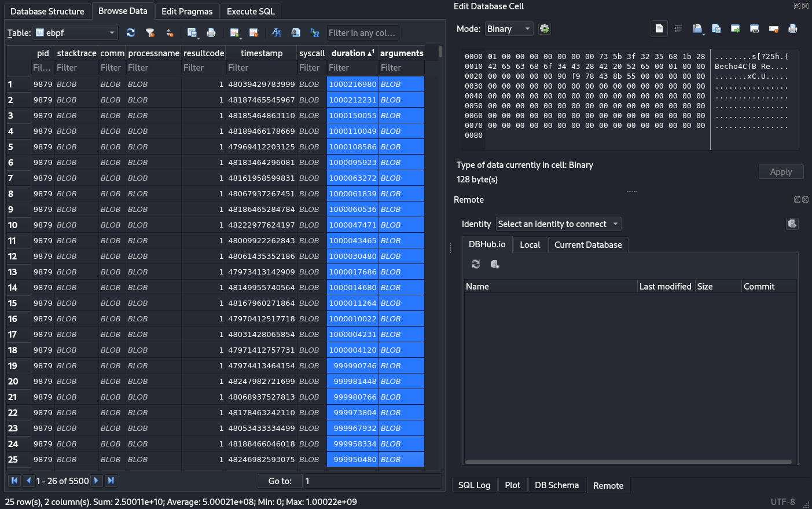812x509 pixels.
Task: Click the table's vertical scrollbar
Action: (440, 52)
